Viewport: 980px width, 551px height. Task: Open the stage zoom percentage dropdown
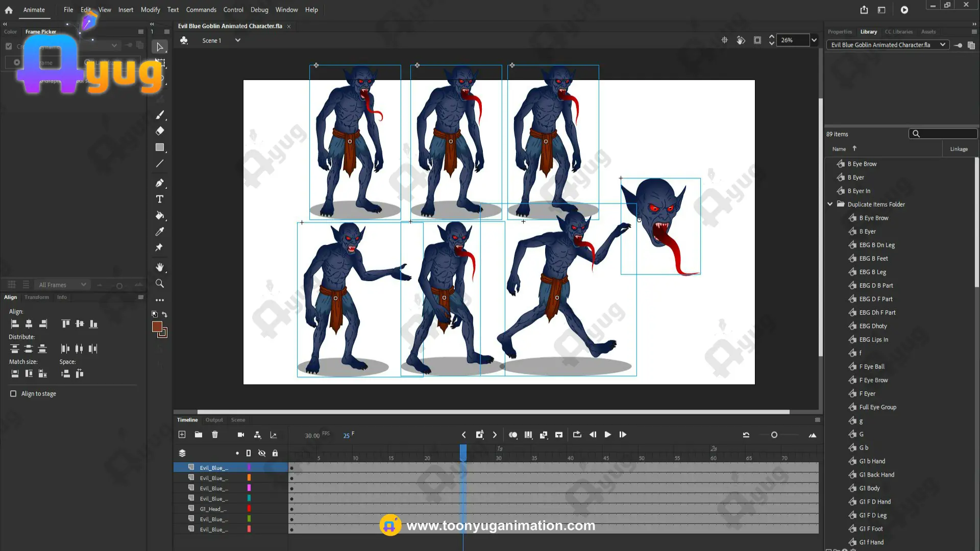(814, 40)
